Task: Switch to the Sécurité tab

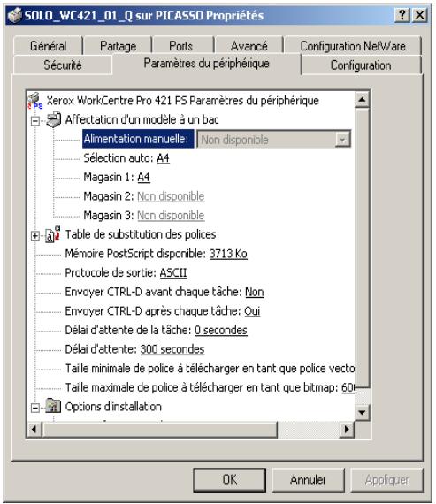Action: (63, 65)
